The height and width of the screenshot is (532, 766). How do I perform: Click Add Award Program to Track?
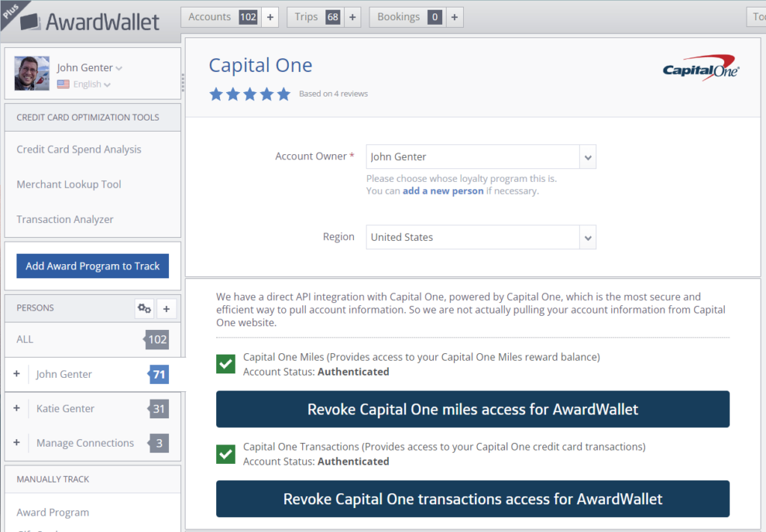pyautogui.click(x=92, y=266)
